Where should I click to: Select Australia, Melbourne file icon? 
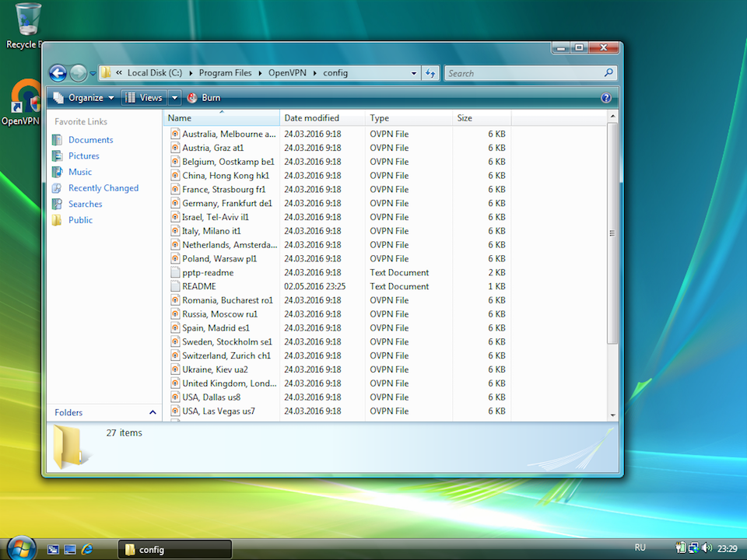(x=175, y=134)
